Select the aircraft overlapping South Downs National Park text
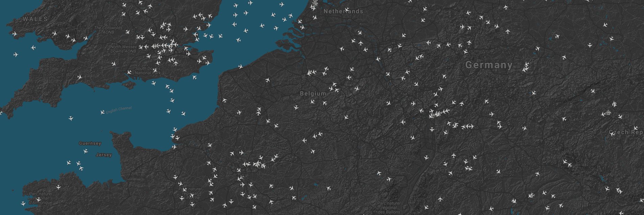 (x=155, y=70)
